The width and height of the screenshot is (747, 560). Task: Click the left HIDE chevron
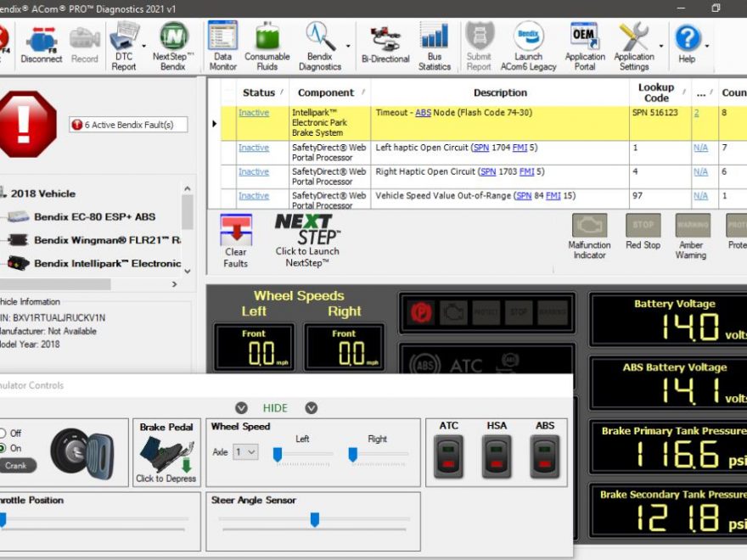pos(242,408)
